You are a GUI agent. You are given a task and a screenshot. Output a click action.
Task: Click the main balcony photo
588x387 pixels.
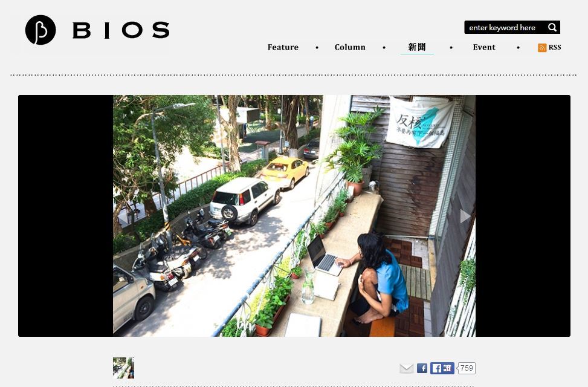(294, 216)
